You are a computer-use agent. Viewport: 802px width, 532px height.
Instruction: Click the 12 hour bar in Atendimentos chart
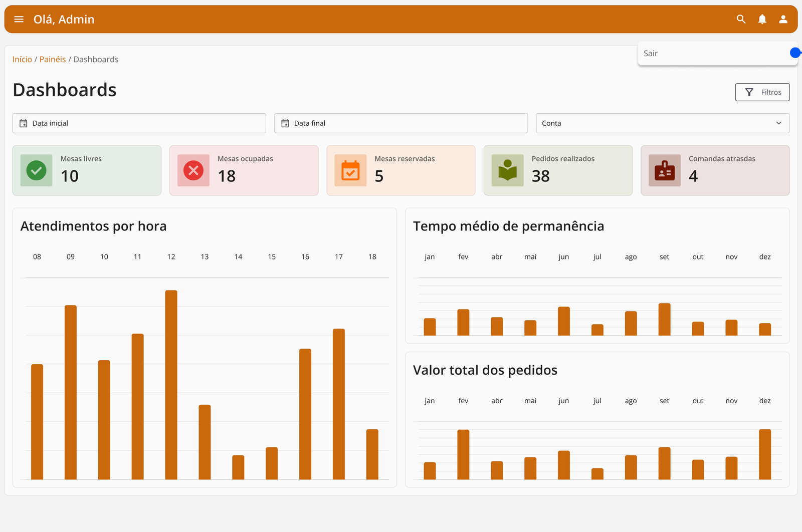point(171,385)
